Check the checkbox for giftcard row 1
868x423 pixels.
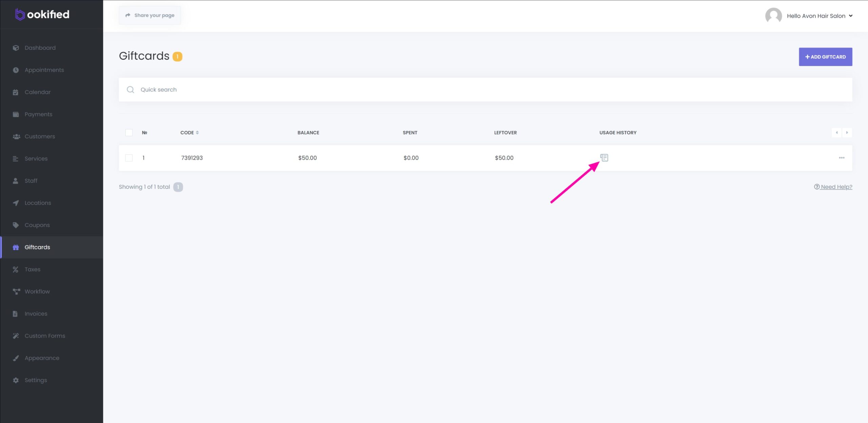click(129, 158)
